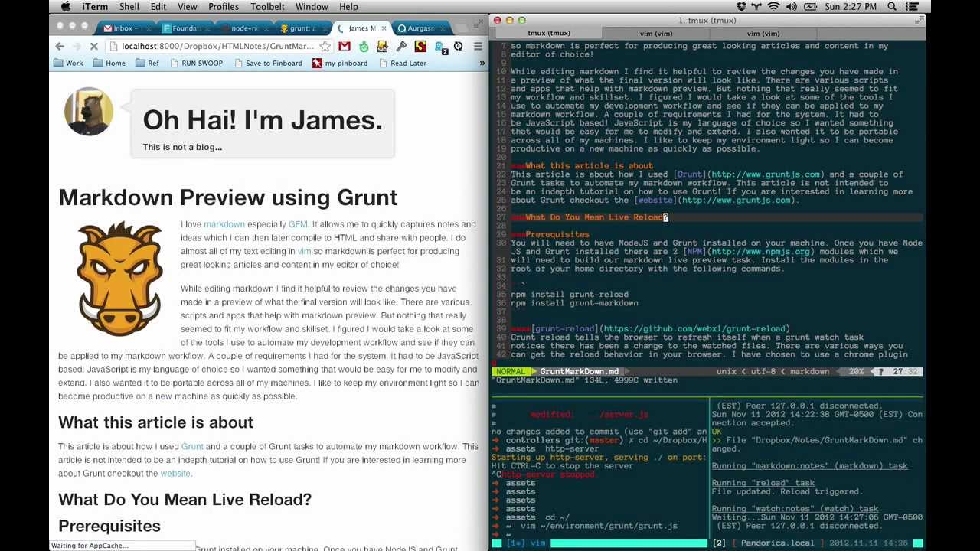
Task: Switch to the Inbox tab in Chrome
Action: coord(126,28)
